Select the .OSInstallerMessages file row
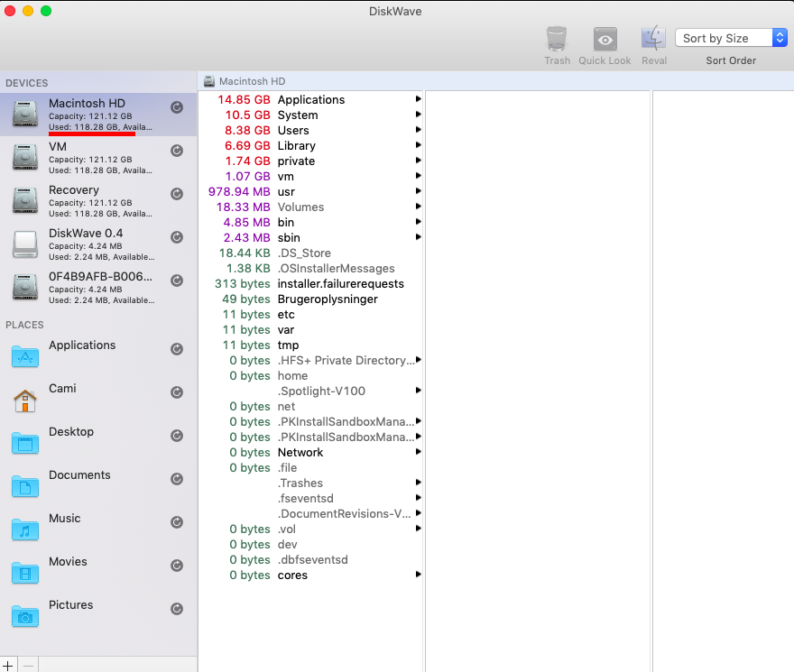This screenshot has width=794, height=672. 311,269
